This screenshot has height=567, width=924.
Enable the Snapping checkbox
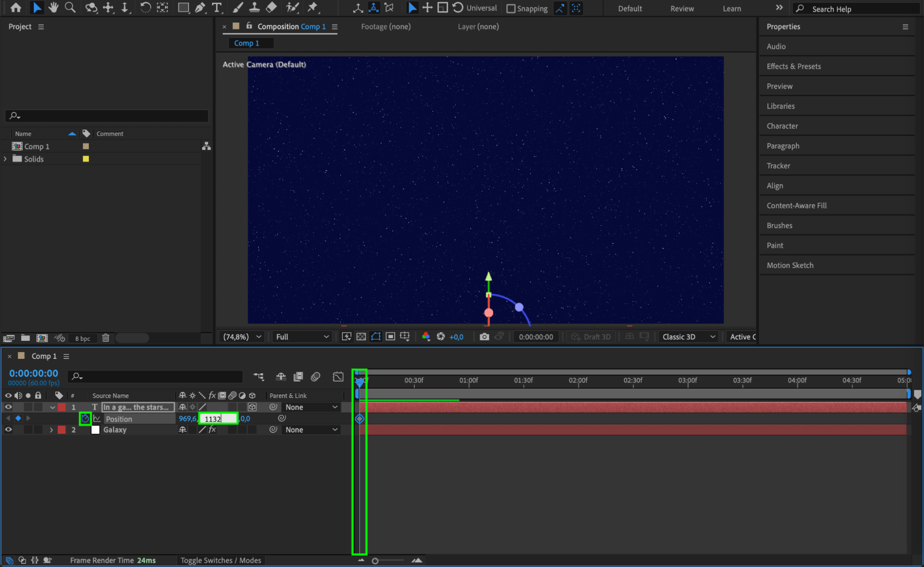click(511, 8)
